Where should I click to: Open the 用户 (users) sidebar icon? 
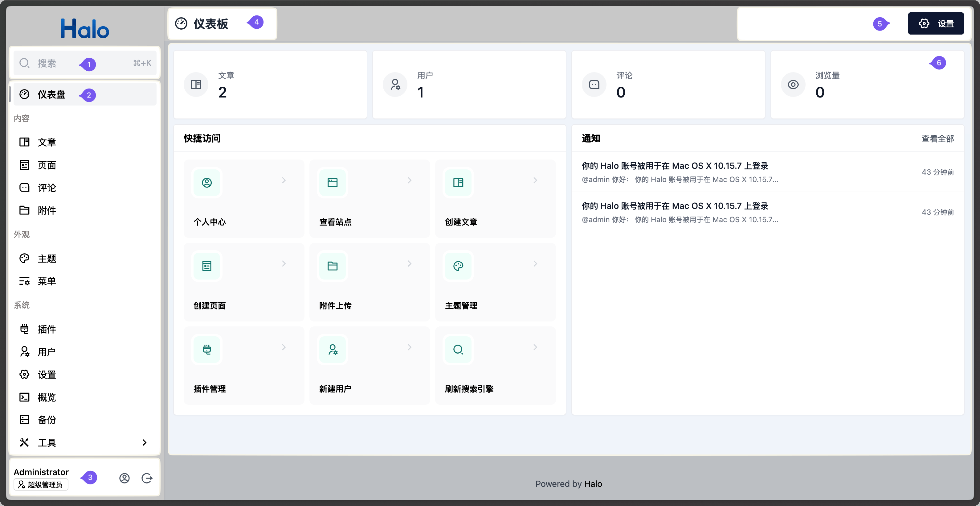coord(24,352)
